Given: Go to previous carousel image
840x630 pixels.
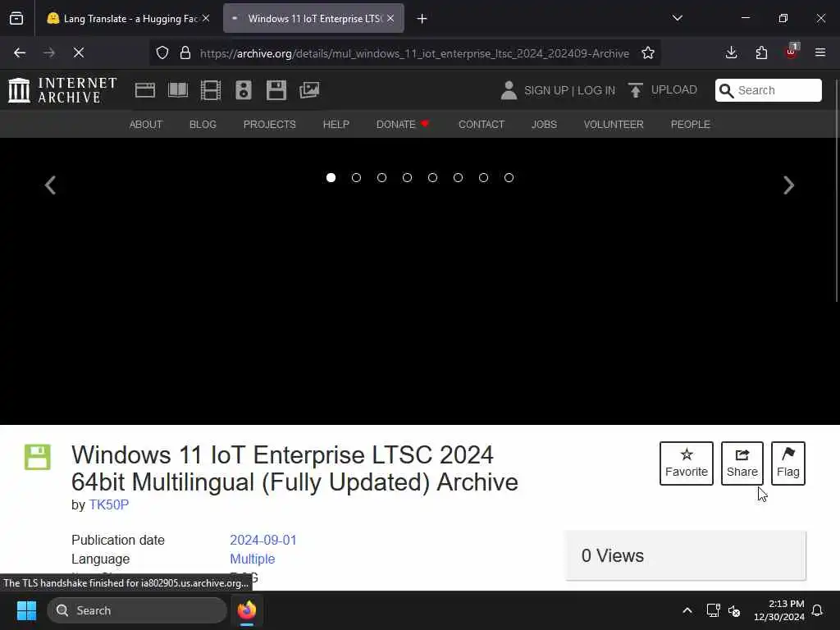Looking at the screenshot, I should pyautogui.click(x=50, y=185).
